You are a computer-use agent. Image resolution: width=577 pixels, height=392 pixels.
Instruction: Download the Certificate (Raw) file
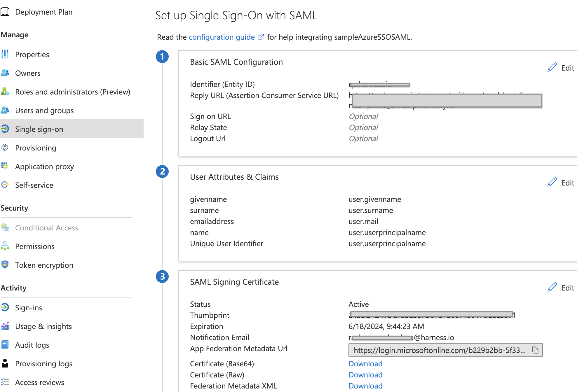[x=365, y=374]
